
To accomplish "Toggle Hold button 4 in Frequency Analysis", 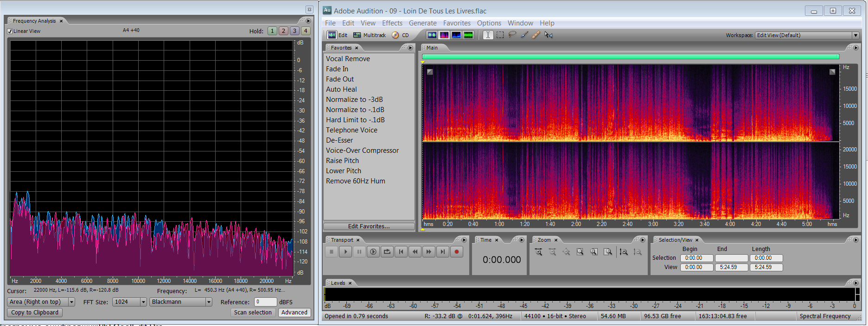I will 306,31.
